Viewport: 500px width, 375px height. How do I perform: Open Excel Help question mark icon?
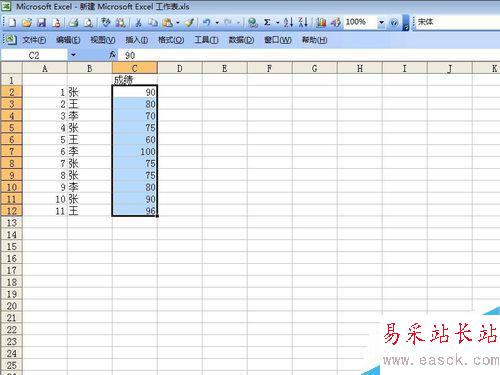[394, 22]
